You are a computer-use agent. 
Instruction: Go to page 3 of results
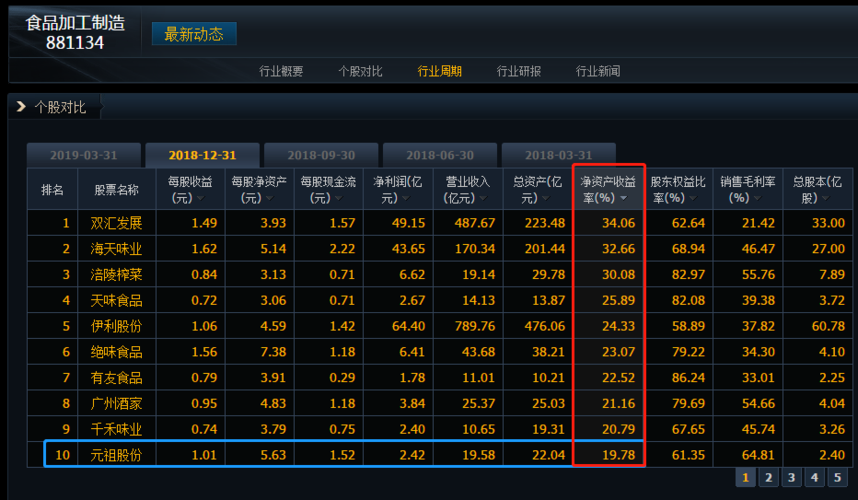tap(791, 478)
